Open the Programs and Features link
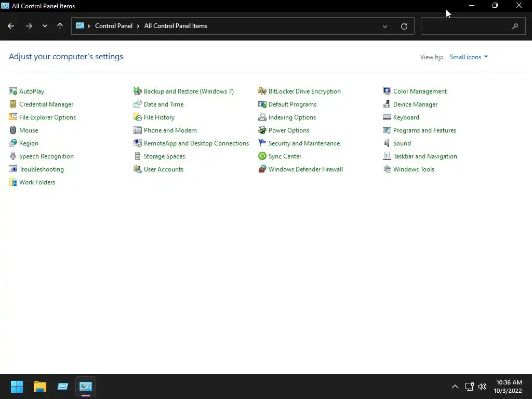This screenshot has width=532, height=399. click(424, 130)
